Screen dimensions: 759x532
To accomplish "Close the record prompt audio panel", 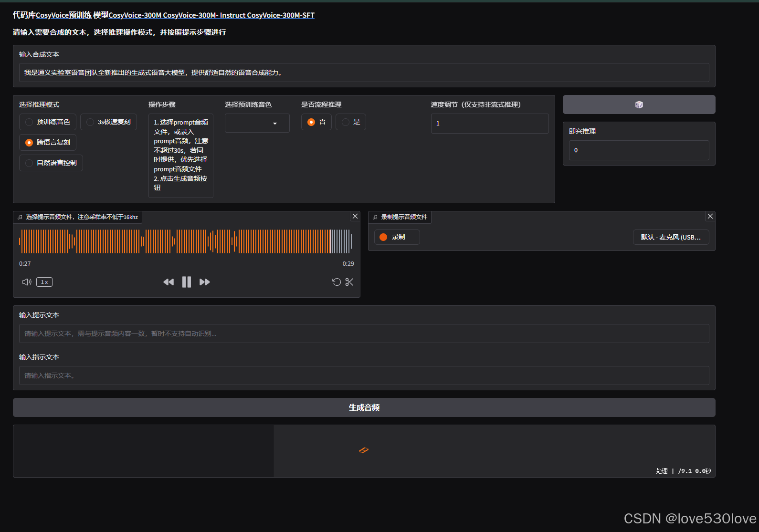I will pos(710,216).
